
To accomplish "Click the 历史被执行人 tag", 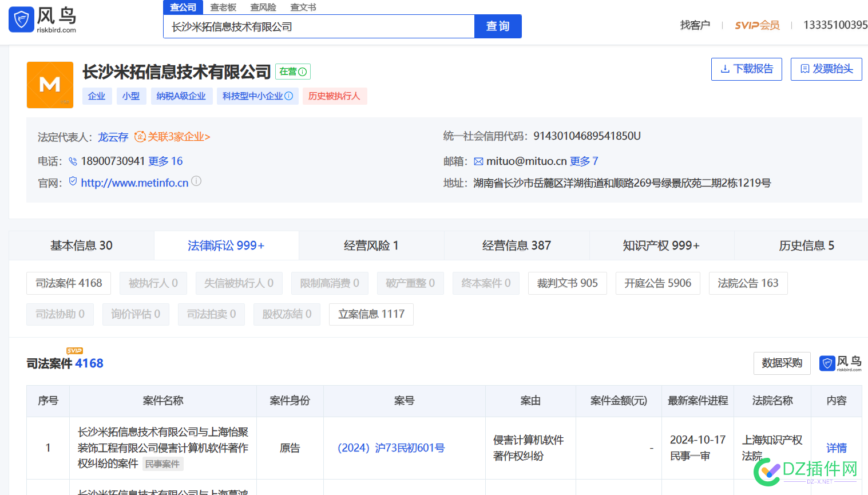I will pos(334,96).
